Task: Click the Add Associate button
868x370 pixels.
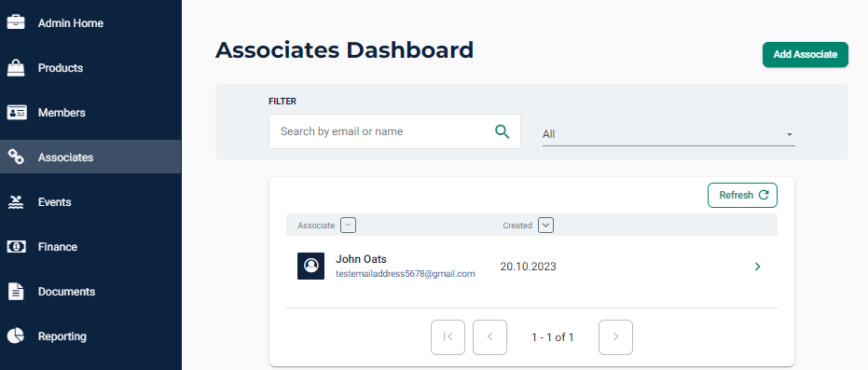Action: (x=806, y=55)
